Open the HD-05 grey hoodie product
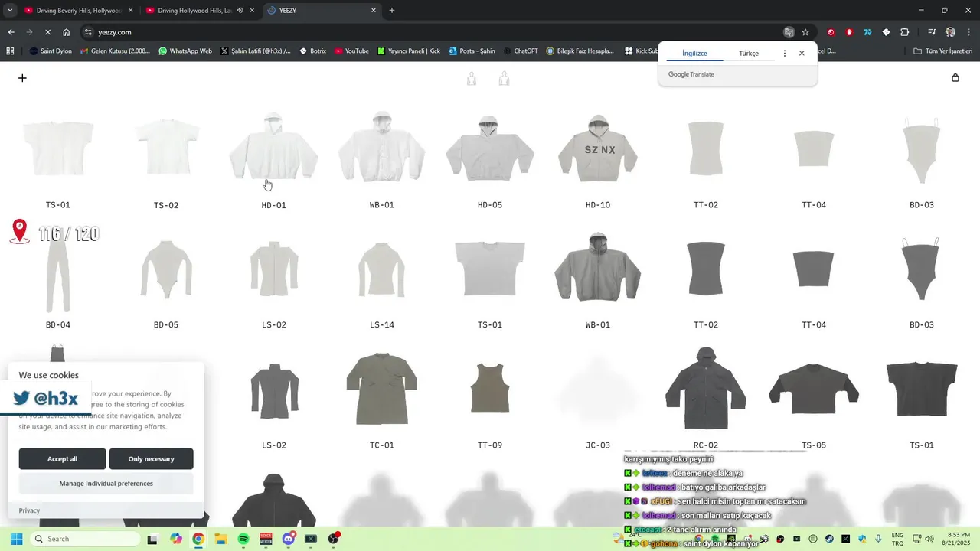 tap(490, 148)
